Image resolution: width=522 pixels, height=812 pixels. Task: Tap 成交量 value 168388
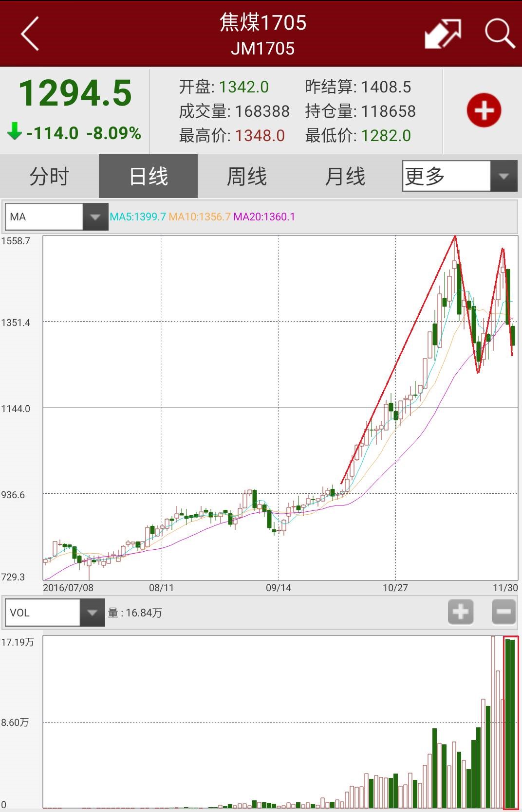[262, 111]
